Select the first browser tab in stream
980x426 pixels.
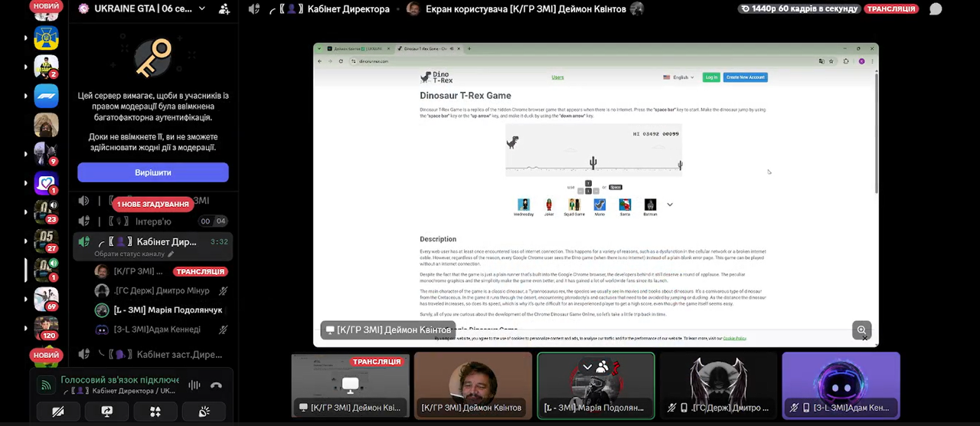tap(359, 49)
